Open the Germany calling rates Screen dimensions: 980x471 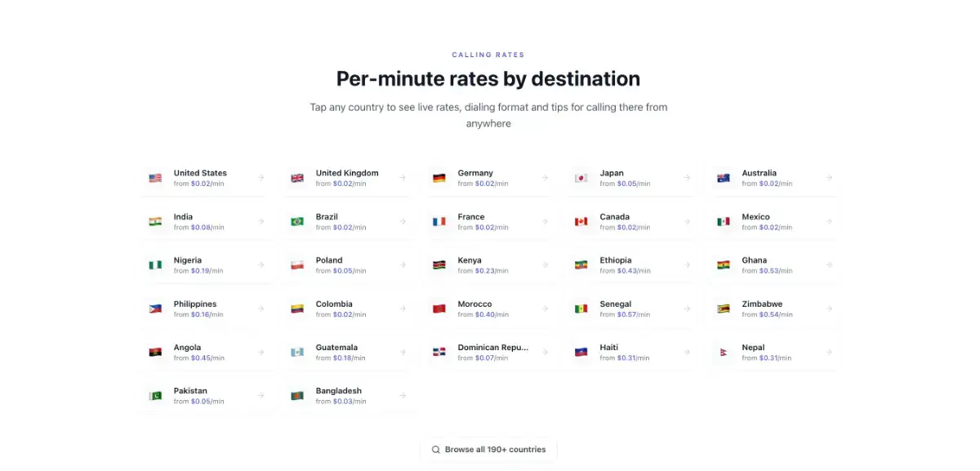click(490, 178)
